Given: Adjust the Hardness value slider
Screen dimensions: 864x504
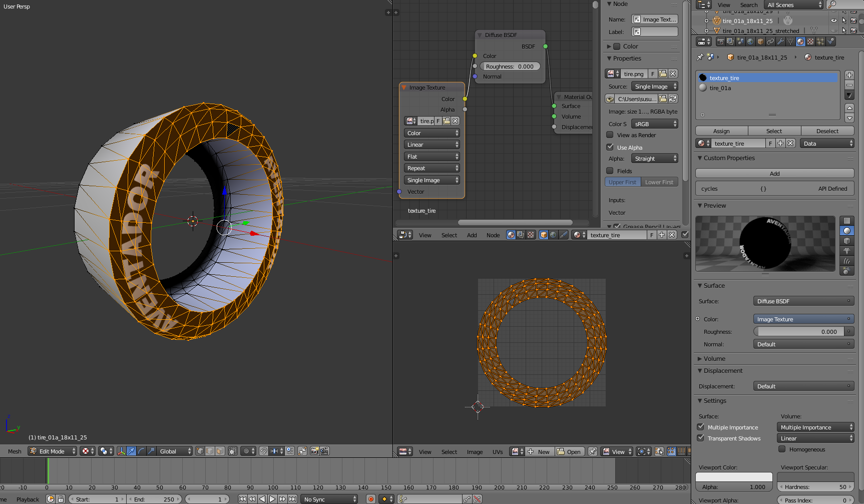Looking at the screenshot, I should coord(815,486).
